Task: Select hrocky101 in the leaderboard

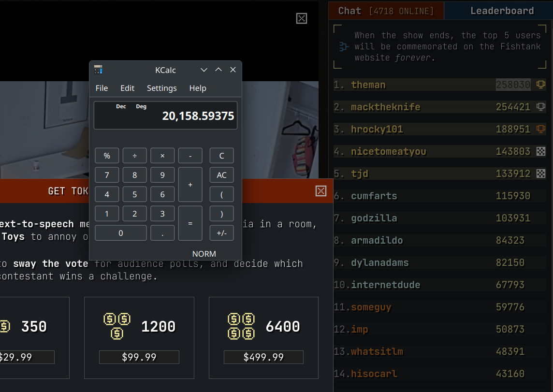Action: [440, 129]
